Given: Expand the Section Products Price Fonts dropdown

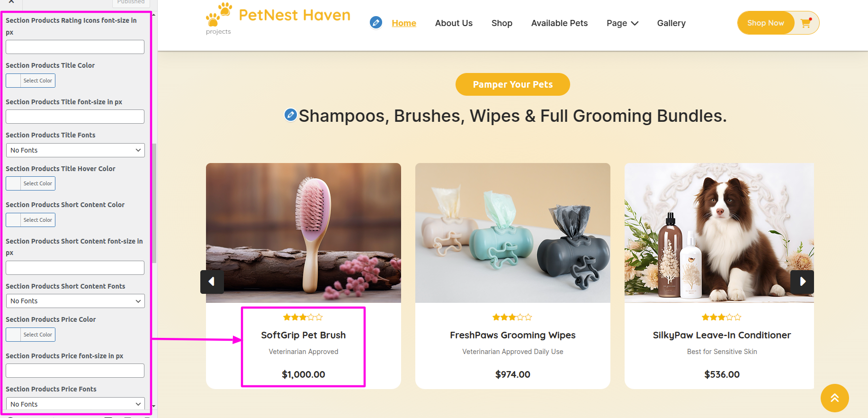Looking at the screenshot, I should click(75, 404).
